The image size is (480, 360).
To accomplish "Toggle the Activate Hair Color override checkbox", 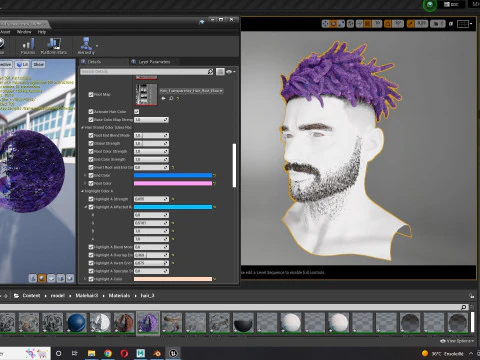I will point(91,112).
